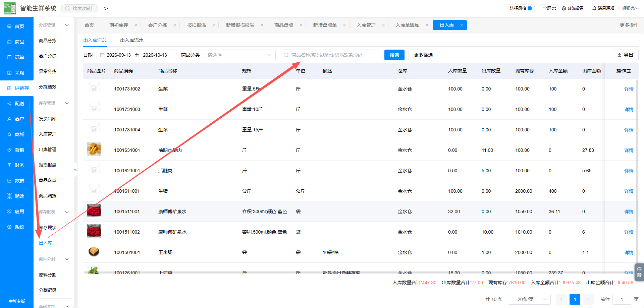Go to 首页 in the blue sidebar

pyautogui.click(x=16, y=26)
